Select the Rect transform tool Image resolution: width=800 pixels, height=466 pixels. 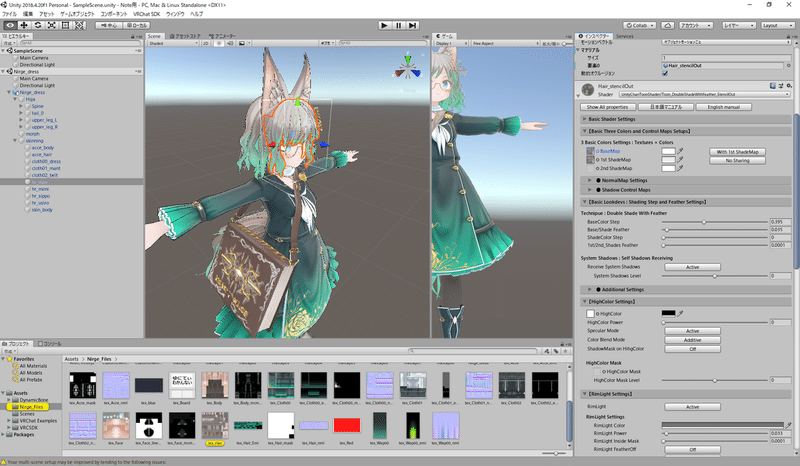tap(65, 25)
